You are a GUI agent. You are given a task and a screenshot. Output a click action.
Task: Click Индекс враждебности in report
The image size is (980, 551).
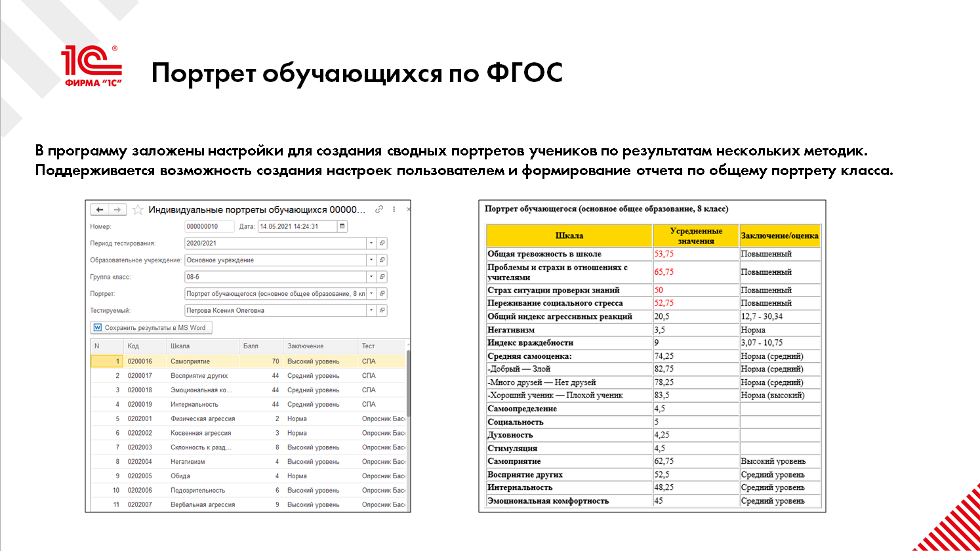pyautogui.click(x=531, y=342)
